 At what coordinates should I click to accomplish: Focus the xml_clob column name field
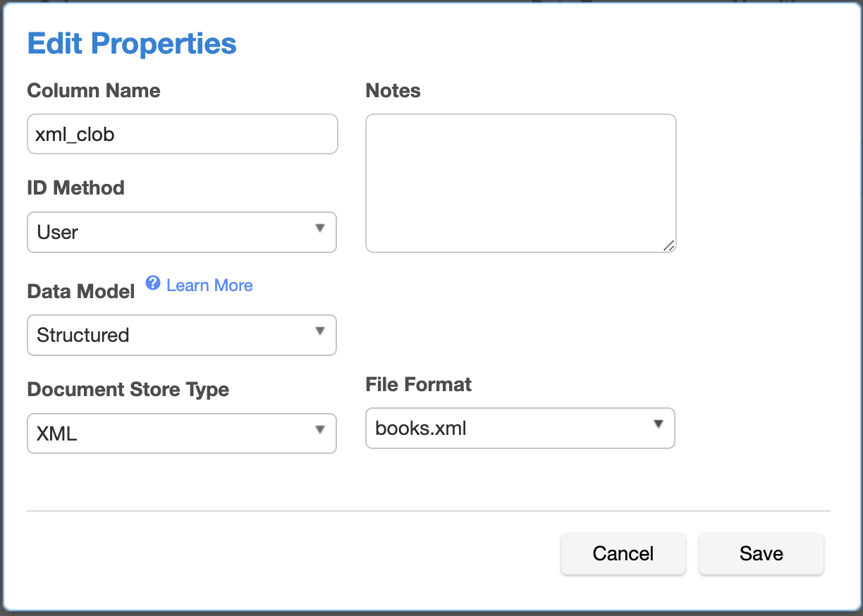(x=182, y=134)
